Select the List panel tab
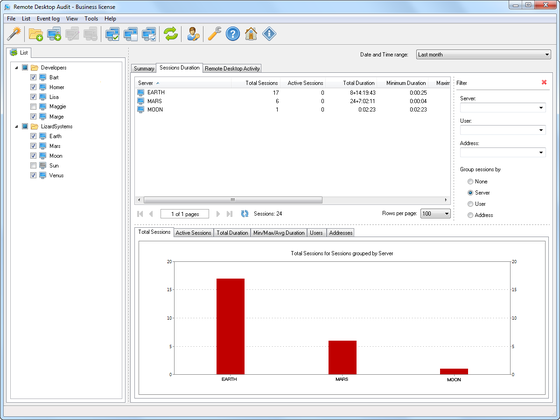 (x=19, y=52)
